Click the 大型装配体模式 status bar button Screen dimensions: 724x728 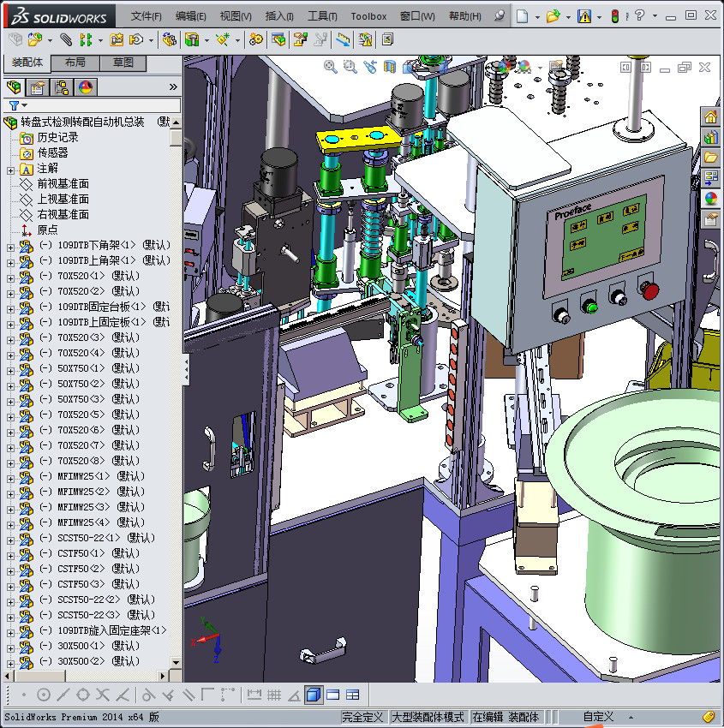428,717
